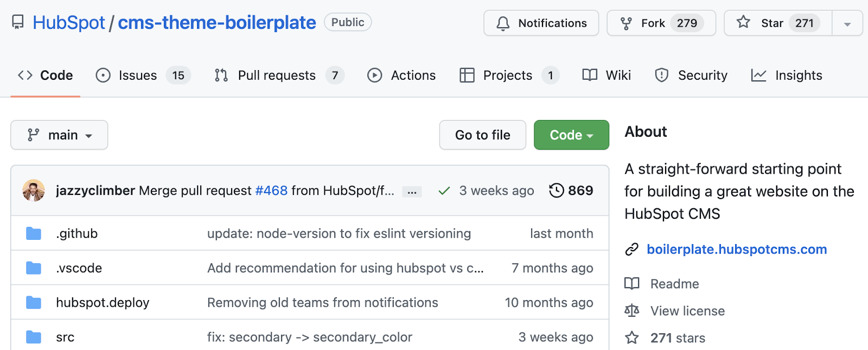This screenshot has width=868, height=350.
Task: Open the Star lists dropdown arrow
Action: point(847,24)
